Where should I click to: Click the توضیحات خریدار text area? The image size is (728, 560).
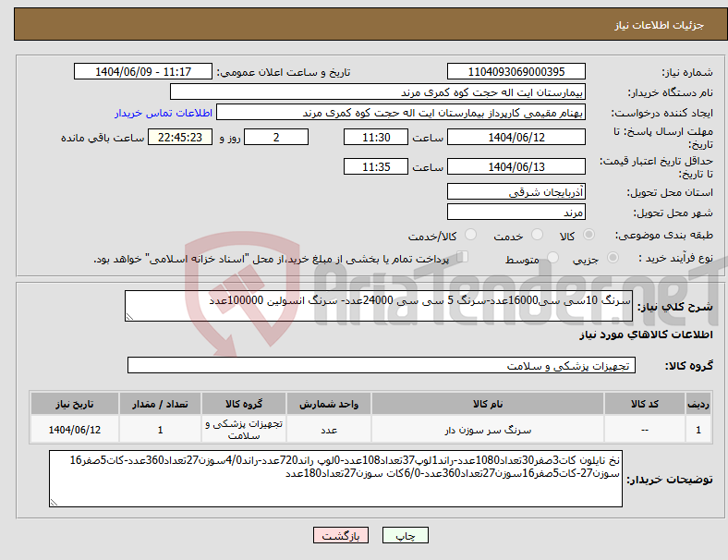pos(335,479)
